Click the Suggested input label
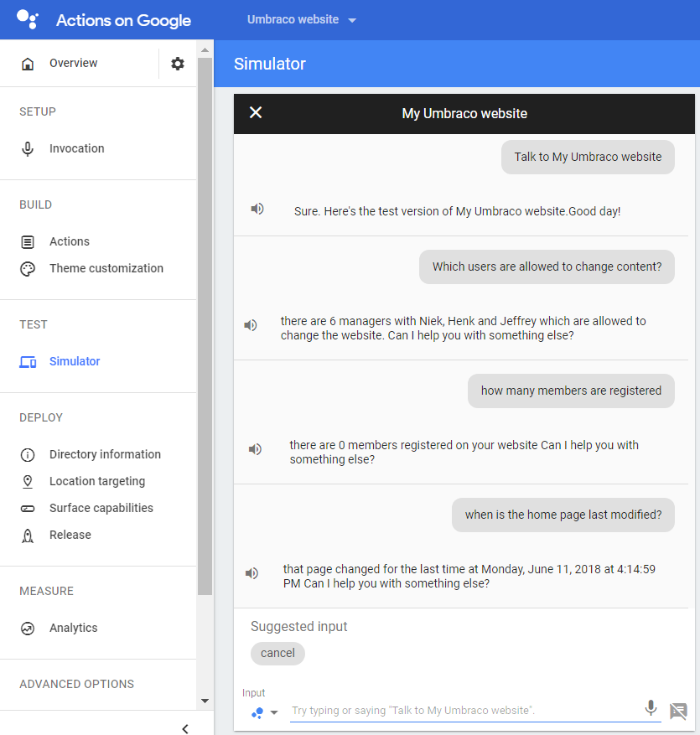 [299, 627]
